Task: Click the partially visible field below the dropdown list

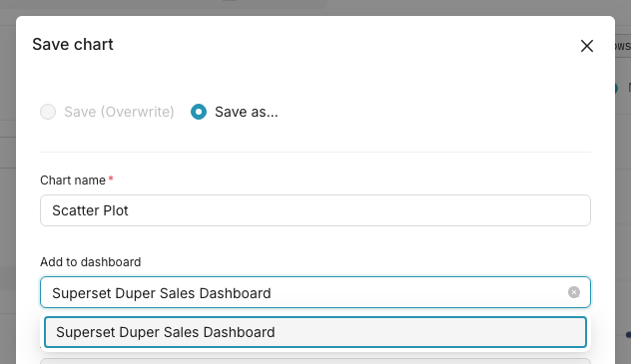Action: 315,361
